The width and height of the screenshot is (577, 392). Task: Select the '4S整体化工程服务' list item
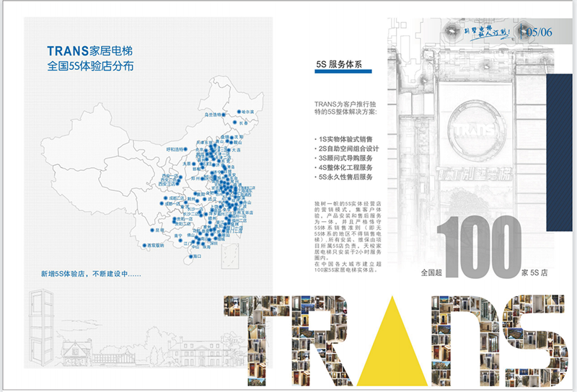tap(345, 168)
